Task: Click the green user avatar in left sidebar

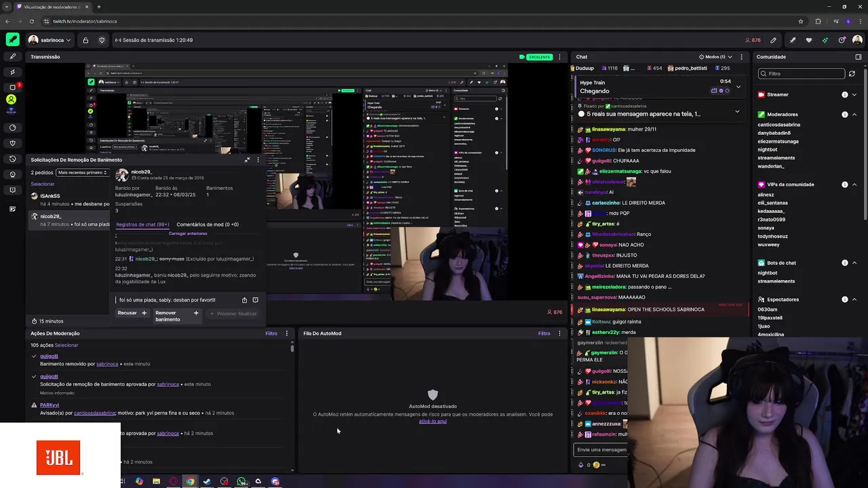Action: [x=12, y=100]
